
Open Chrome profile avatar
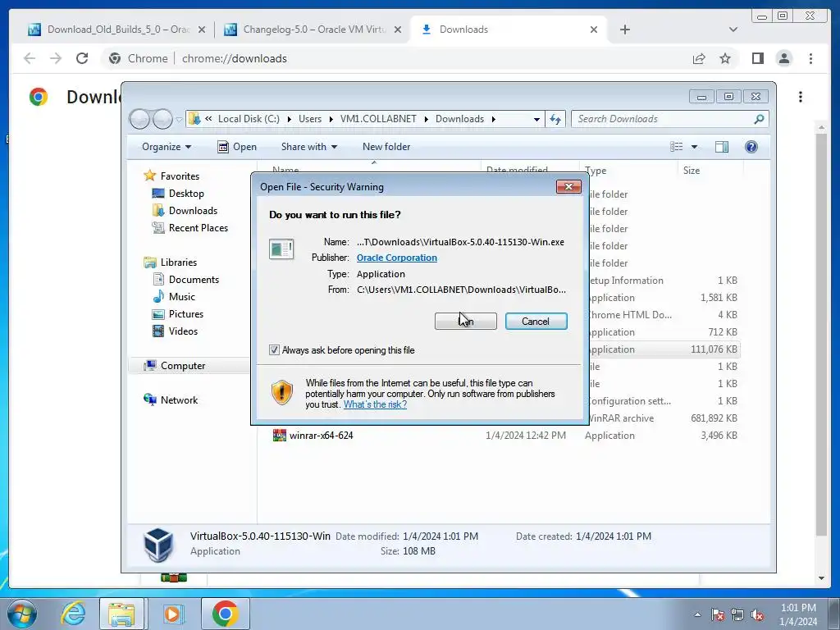point(783,58)
